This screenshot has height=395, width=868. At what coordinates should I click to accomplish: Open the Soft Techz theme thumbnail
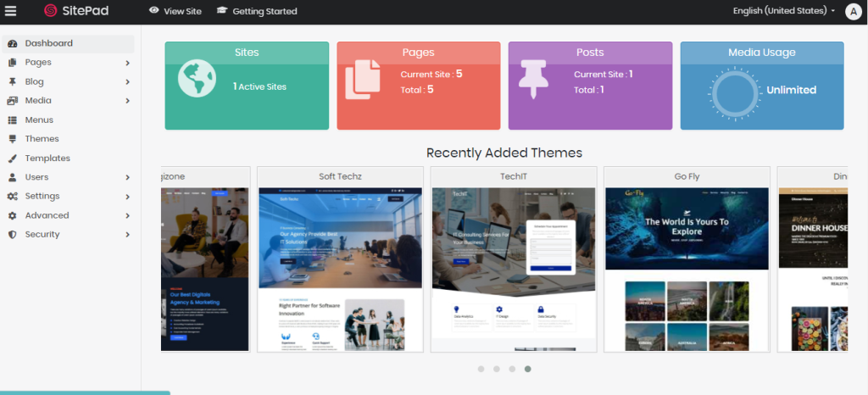pyautogui.click(x=340, y=269)
